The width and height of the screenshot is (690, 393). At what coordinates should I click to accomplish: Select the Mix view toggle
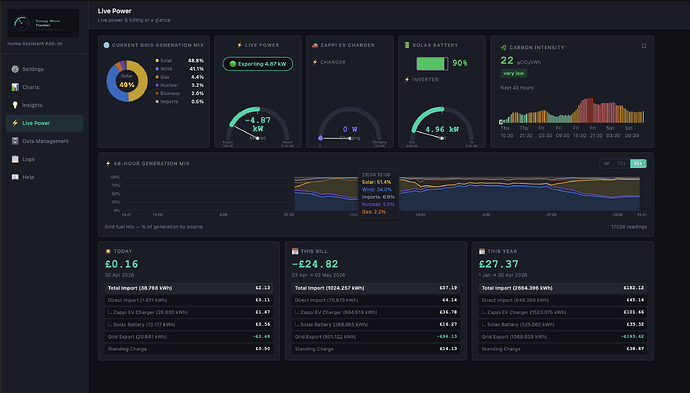click(638, 163)
